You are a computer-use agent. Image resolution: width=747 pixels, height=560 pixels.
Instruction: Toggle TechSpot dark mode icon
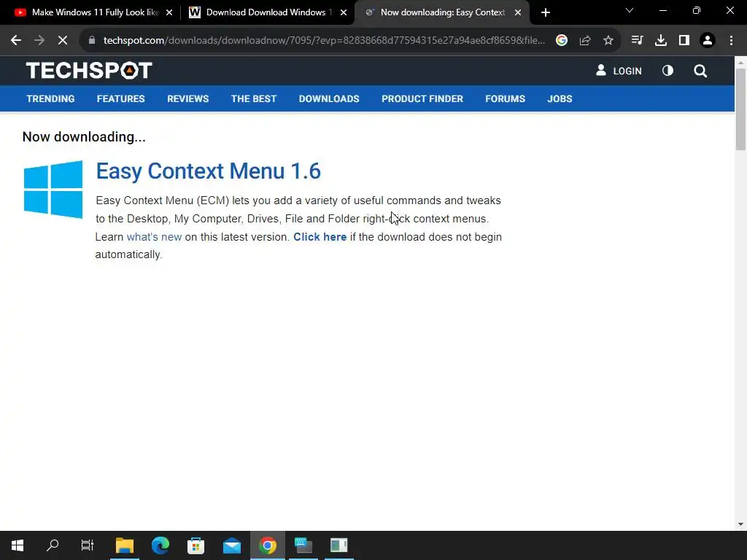click(668, 71)
